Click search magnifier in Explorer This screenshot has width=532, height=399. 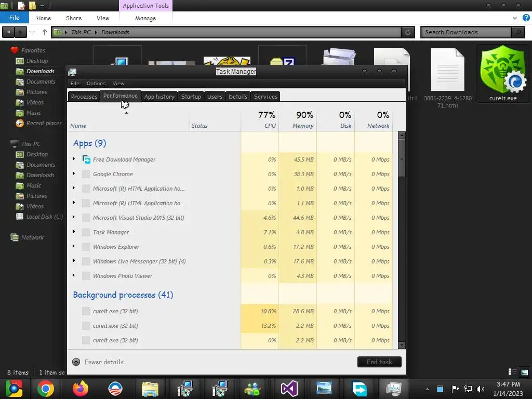[518, 32]
